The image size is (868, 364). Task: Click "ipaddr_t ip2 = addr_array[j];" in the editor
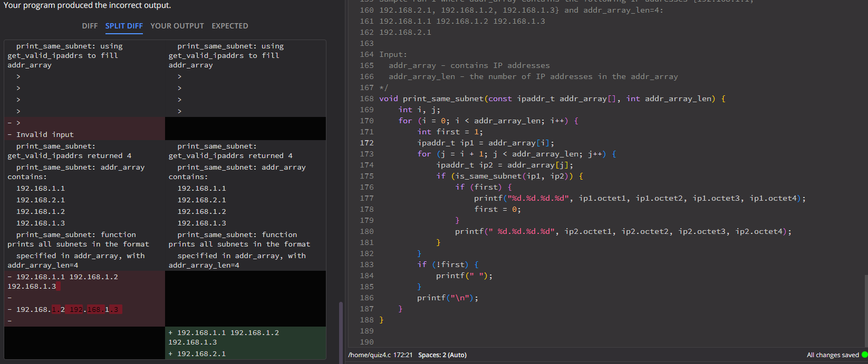tap(505, 165)
